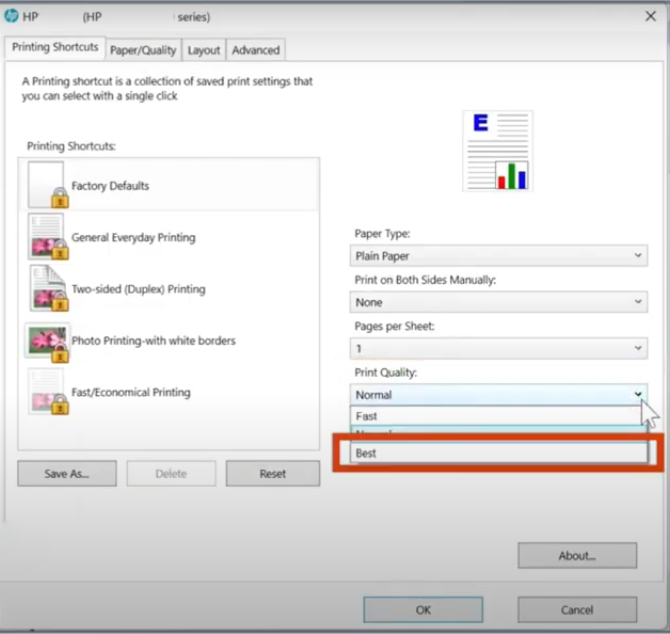Click the document preview thumbnail

(x=498, y=151)
